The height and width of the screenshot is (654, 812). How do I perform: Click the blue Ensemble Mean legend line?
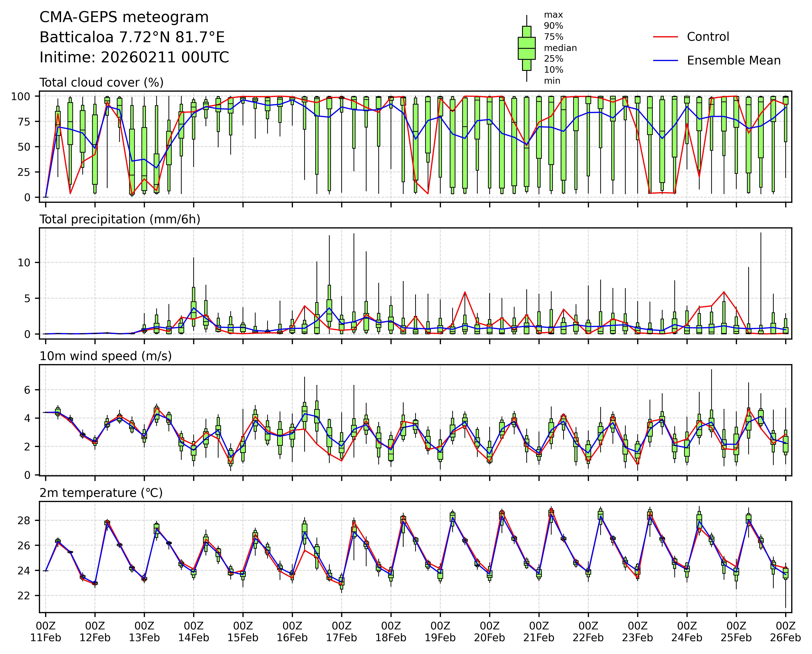(x=665, y=61)
